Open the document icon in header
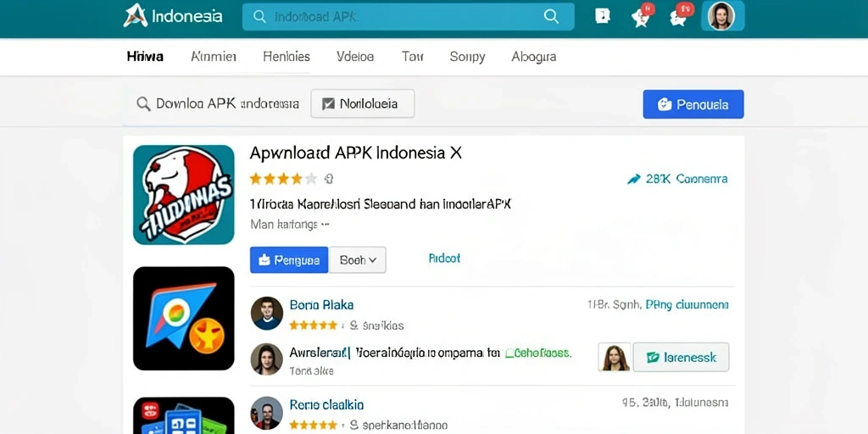Screen dimensions: 868x434 (x=603, y=16)
